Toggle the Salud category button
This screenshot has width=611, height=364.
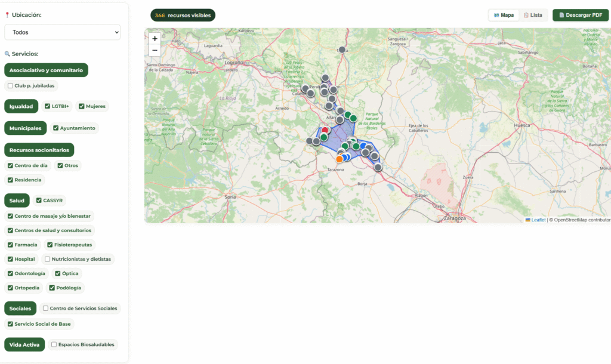tap(17, 200)
